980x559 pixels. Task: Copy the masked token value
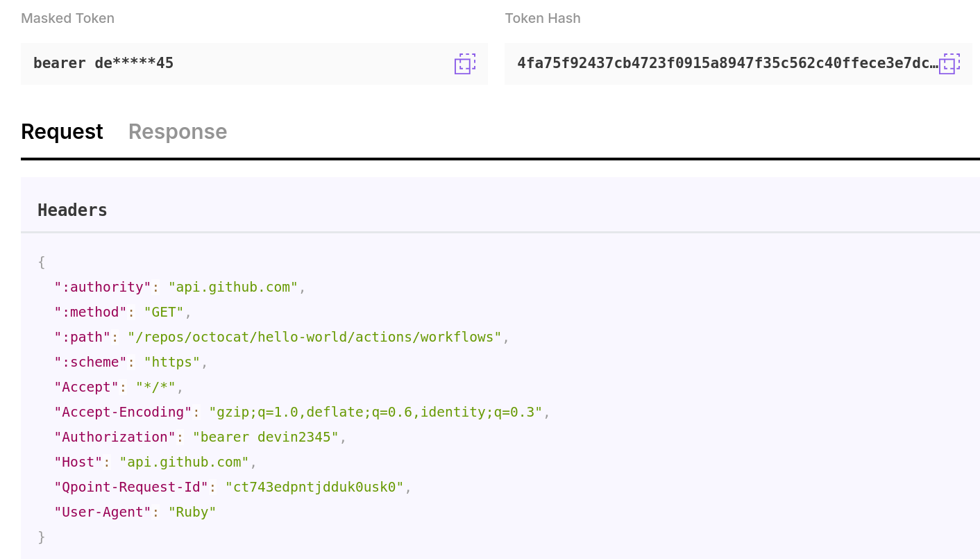pyautogui.click(x=465, y=64)
